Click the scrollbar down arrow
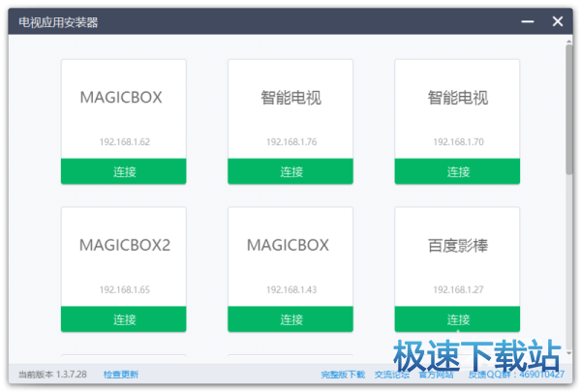This screenshot has width=581, height=392. 568,353
